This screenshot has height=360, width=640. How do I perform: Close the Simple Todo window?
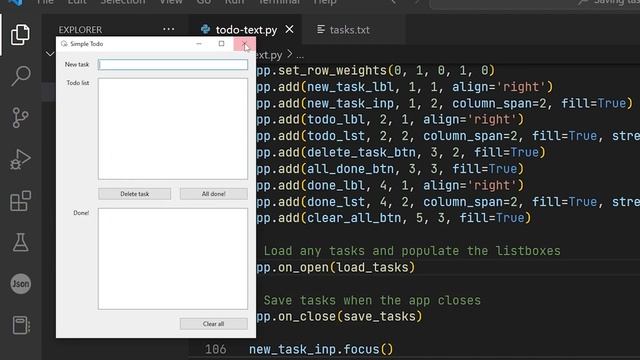(244, 44)
